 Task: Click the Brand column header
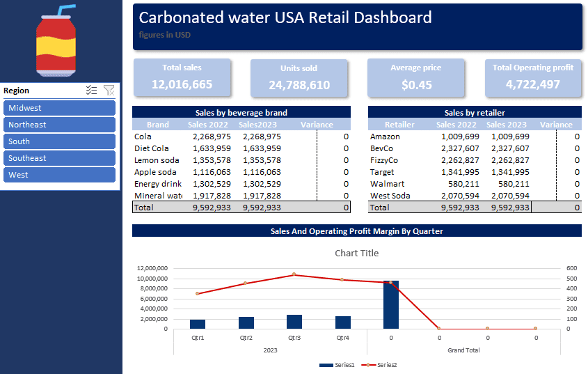157,125
